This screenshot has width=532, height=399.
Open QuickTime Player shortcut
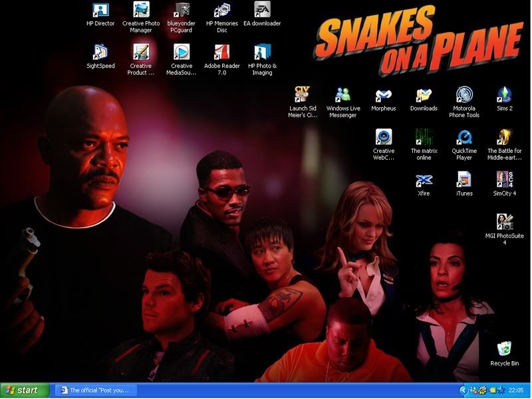(464, 137)
